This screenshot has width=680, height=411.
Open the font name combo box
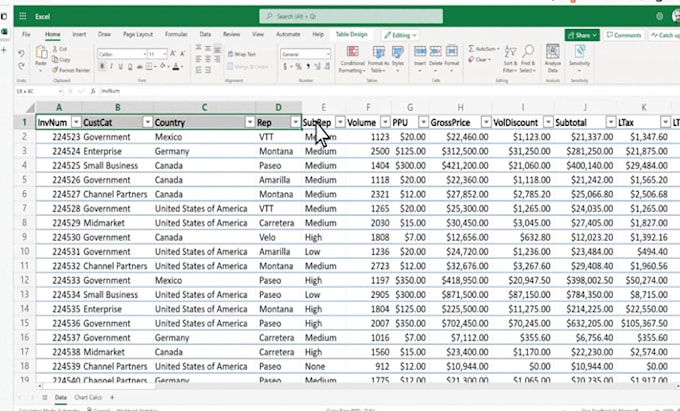click(122, 54)
